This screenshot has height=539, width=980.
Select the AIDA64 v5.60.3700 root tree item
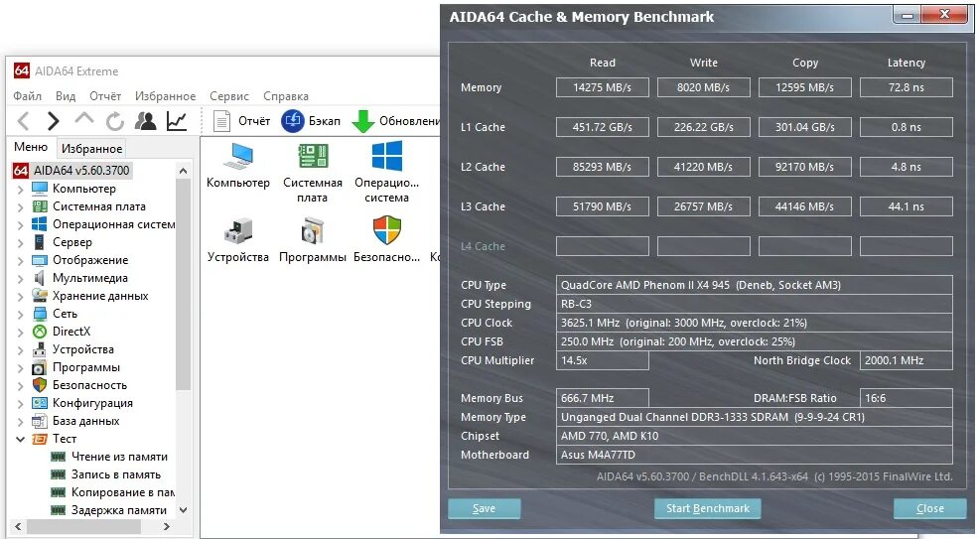tap(81, 171)
